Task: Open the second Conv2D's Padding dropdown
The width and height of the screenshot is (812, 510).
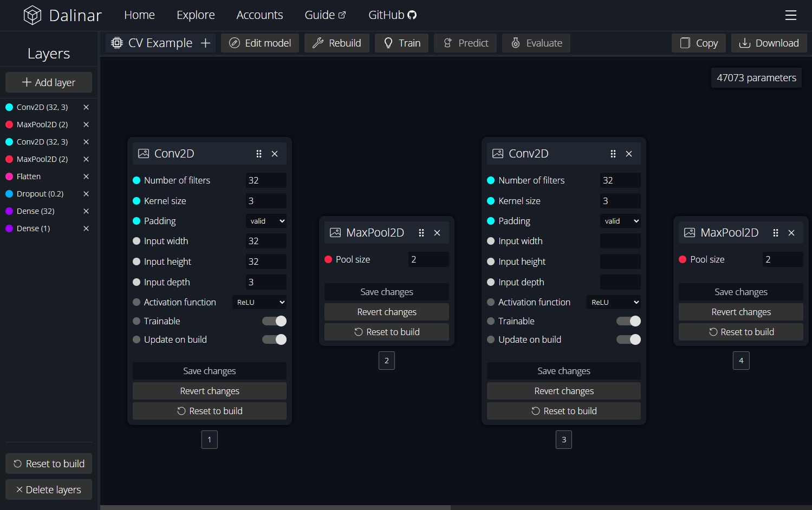Action: pyautogui.click(x=620, y=221)
